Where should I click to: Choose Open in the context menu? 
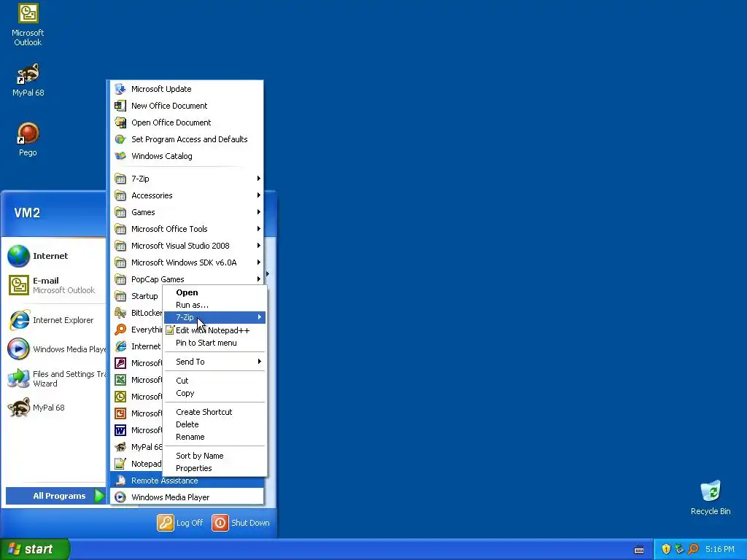215,292
